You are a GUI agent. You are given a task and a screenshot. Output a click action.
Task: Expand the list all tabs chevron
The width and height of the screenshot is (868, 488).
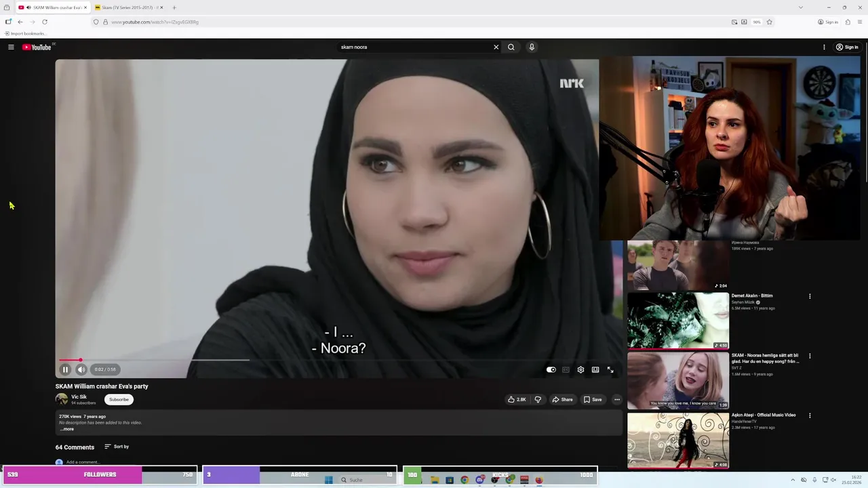tap(800, 7)
